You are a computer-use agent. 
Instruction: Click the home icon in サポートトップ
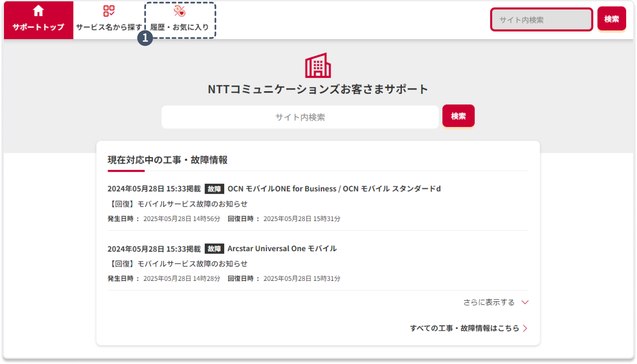pyautogui.click(x=38, y=11)
